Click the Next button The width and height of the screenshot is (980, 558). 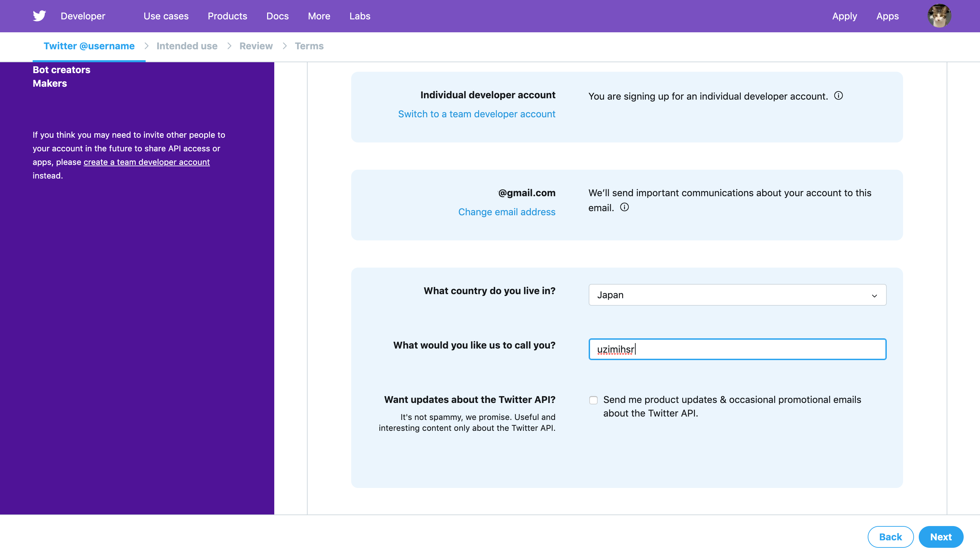(941, 537)
